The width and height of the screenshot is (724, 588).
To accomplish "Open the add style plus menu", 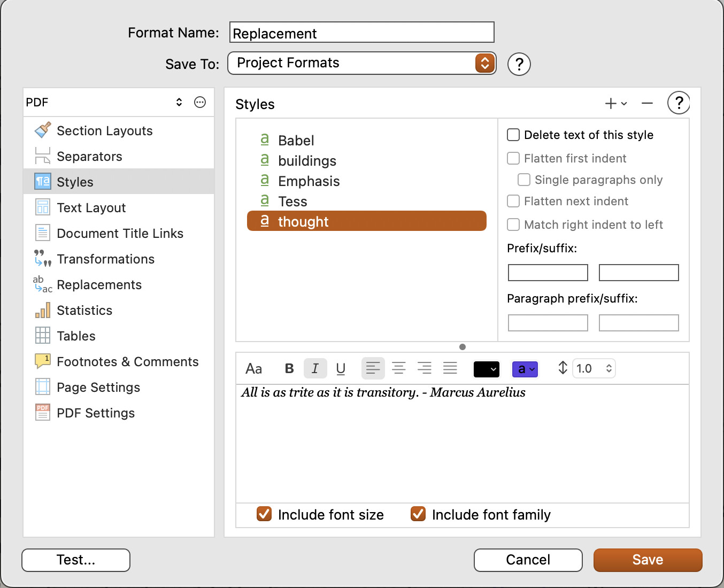I will tap(615, 103).
